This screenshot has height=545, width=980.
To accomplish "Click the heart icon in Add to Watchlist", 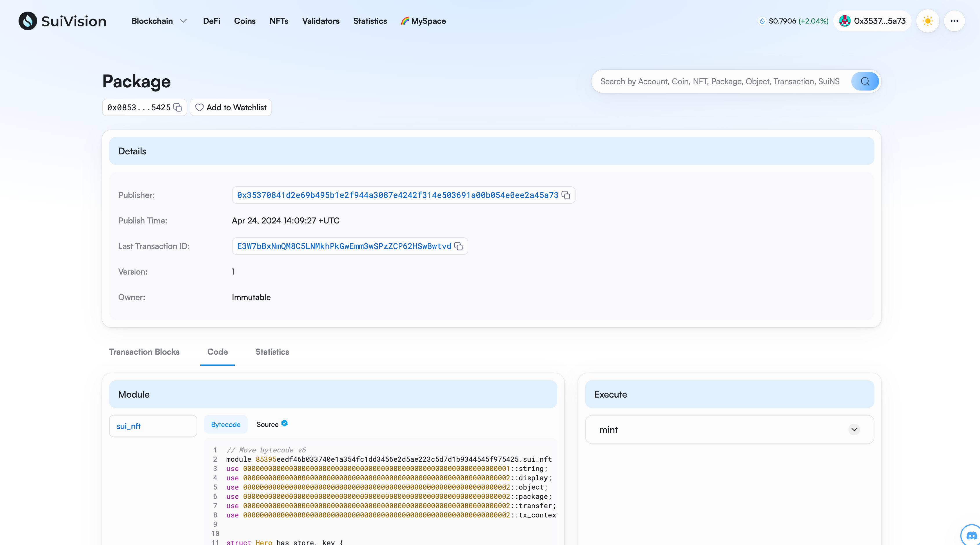I will click(x=199, y=107).
